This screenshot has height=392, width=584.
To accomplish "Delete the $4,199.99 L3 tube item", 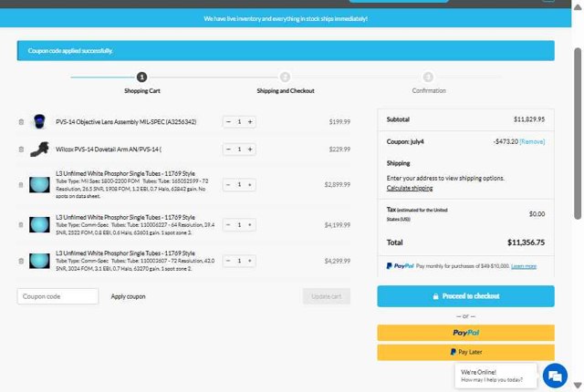I will point(21,224).
